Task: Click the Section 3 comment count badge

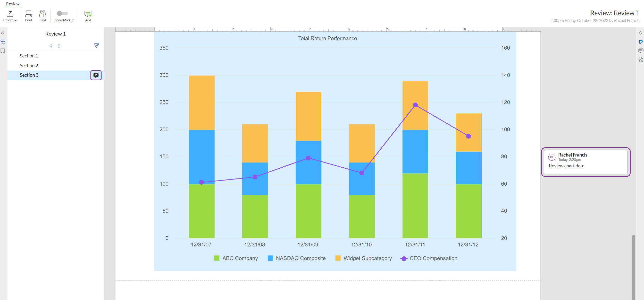Action: 96,75
